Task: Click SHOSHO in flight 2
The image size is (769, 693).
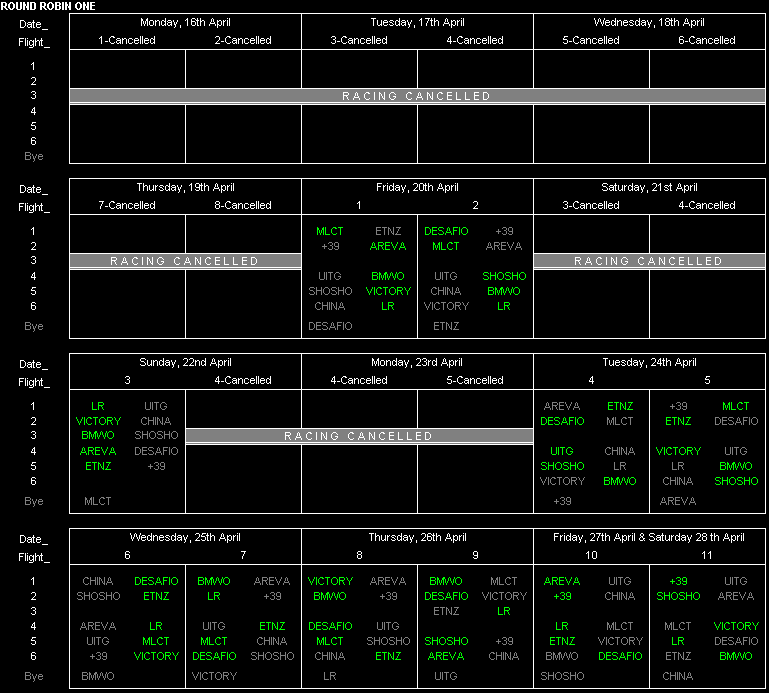Action: click(x=504, y=276)
